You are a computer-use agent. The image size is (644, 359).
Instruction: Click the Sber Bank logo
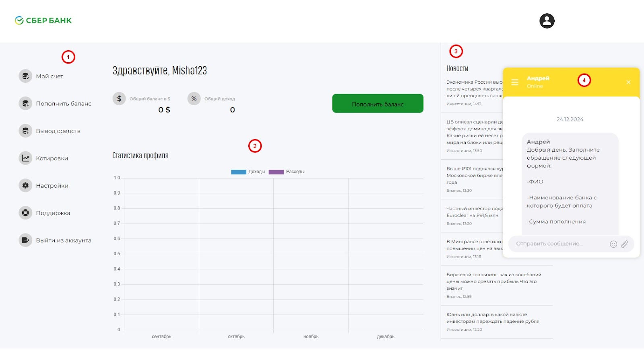click(43, 21)
